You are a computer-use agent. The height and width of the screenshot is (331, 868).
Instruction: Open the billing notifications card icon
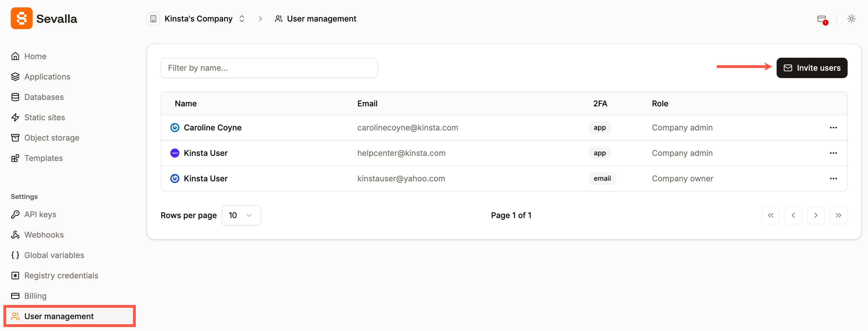822,19
